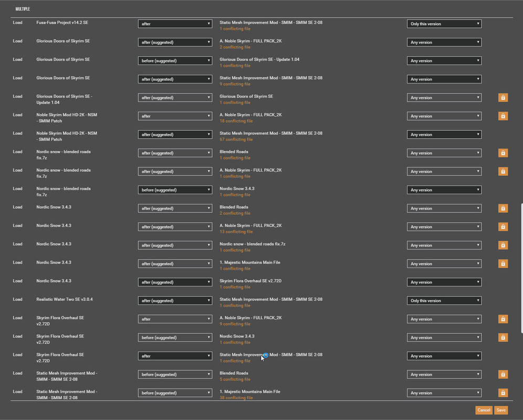Open version dropdown for Glorious Doors 9 conflicting files row
Image resolution: width=523 pixels, height=420 pixels.
point(444,79)
